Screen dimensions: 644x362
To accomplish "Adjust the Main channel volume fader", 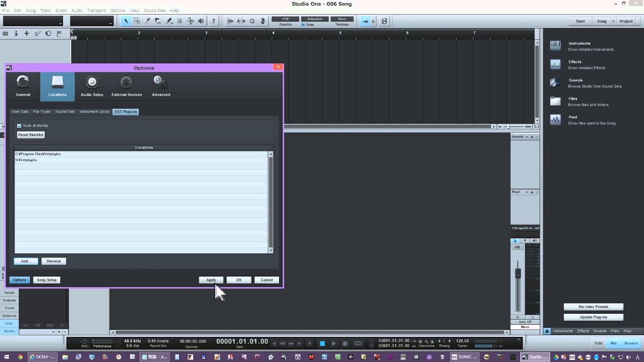I will coord(518,274).
